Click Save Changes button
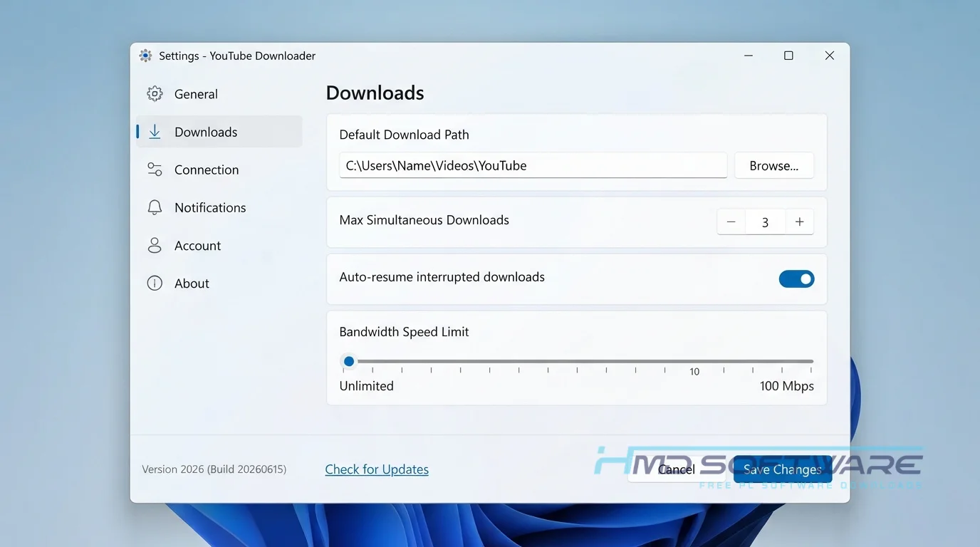The image size is (980, 547). (x=783, y=469)
